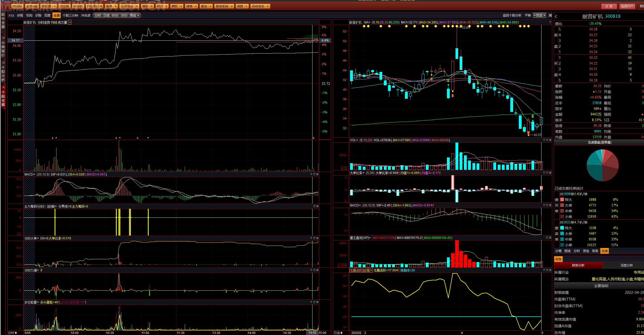The image size is (644, 335).
Task: Switch chart period to 60分
Action: pos(115,15)
